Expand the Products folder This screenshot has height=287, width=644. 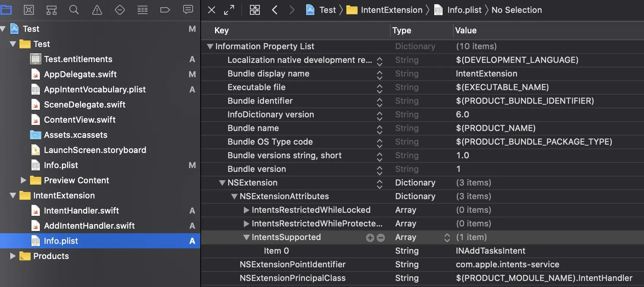click(x=13, y=256)
